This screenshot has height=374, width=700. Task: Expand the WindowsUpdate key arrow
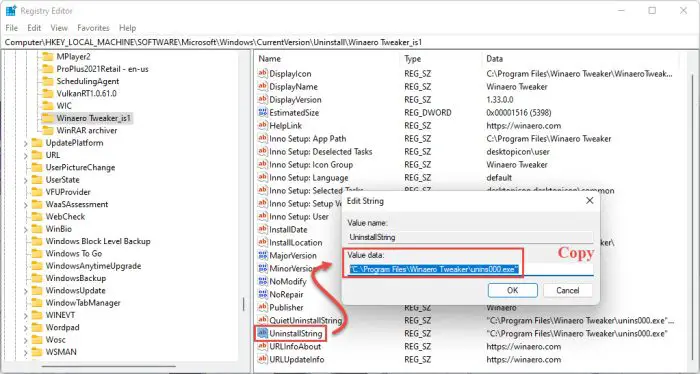pos(25,291)
